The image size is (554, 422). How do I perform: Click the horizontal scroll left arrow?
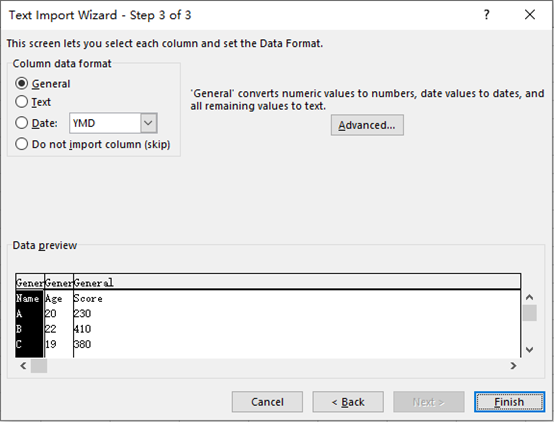point(23,366)
